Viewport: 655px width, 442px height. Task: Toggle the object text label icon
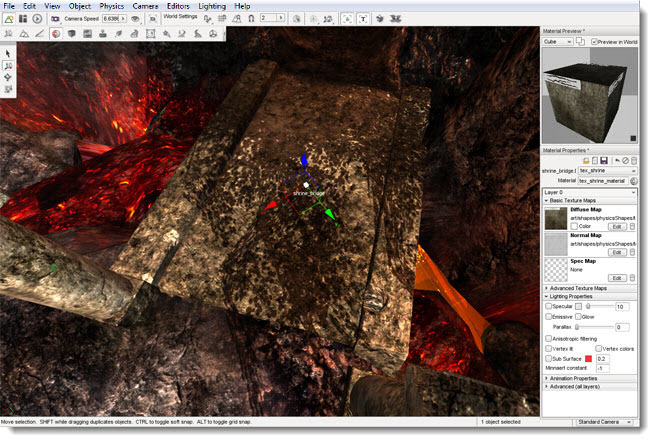[x=363, y=19]
